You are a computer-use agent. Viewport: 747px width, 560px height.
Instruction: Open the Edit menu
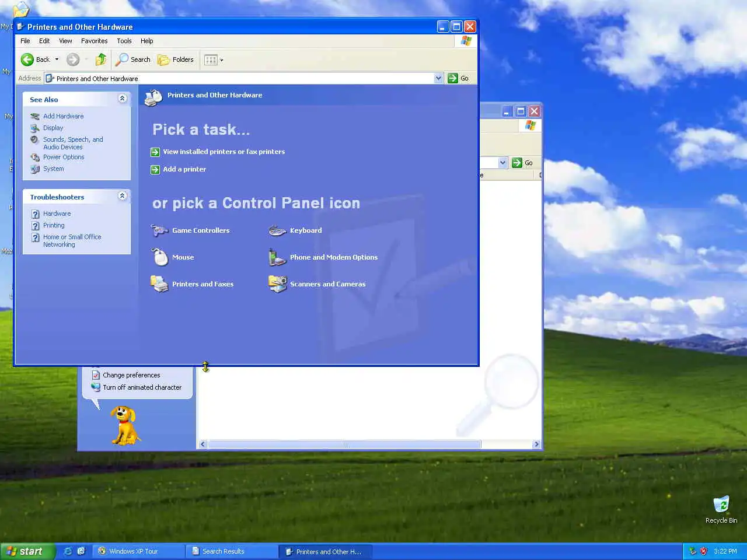point(44,41)
